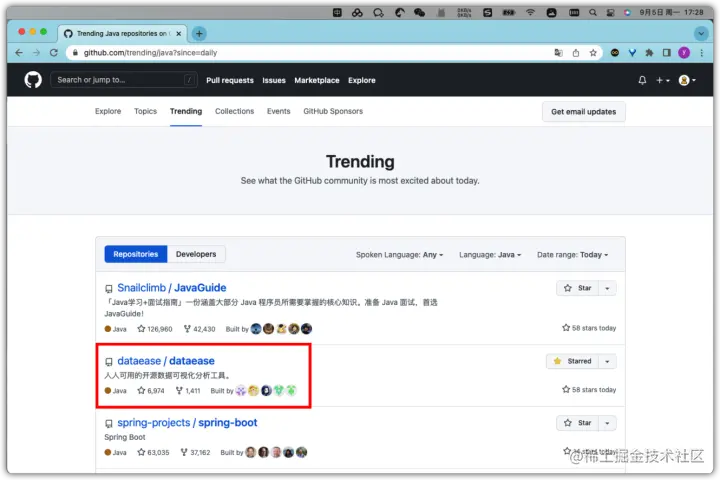Open Marketplace in the GitHub header
The height and width of the screenshot is (480, 720).
click(317, 80)
